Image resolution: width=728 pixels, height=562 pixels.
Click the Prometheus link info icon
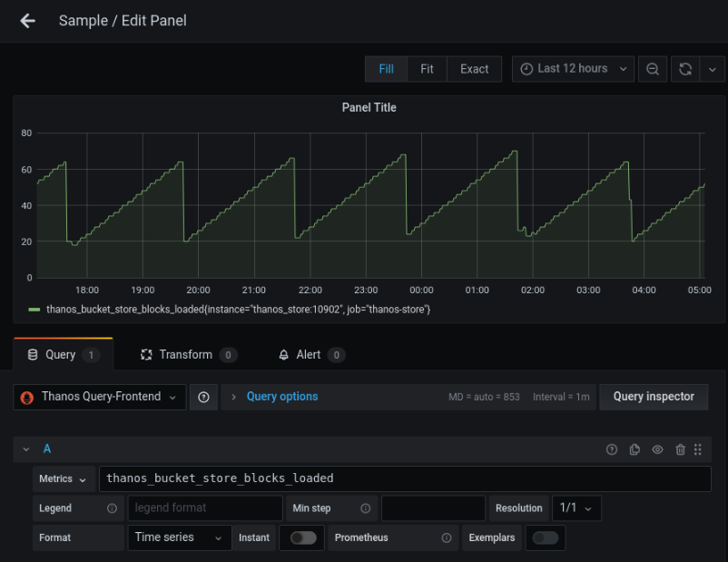click(447, 537)
